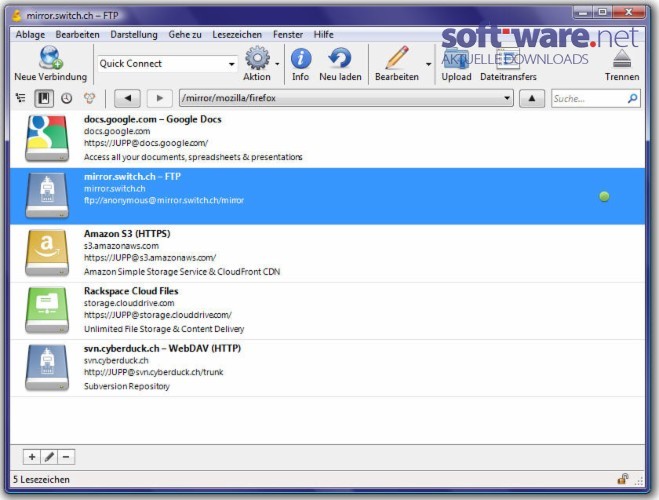
Task: Show the Bonjour view icon
Action: click(89, 98)
